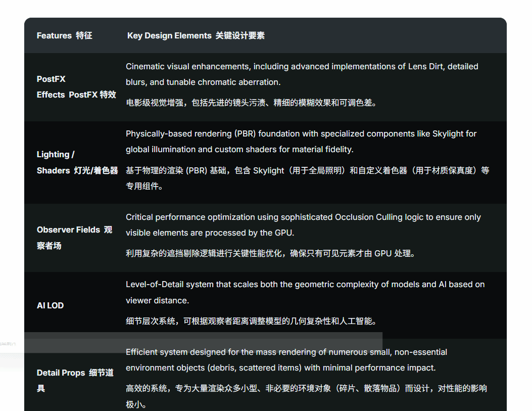Click the Lighting / Shaders row label
Image resolution: width=532 pixels, height=411 pixels.
click(77, 162)
